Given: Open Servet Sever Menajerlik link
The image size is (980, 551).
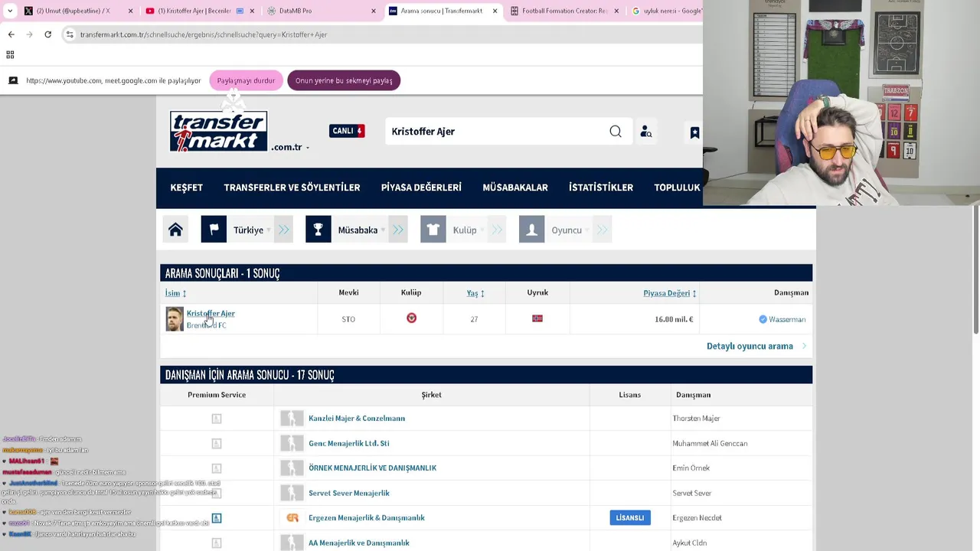Looking at the screenshot, I should click(348, 493).
